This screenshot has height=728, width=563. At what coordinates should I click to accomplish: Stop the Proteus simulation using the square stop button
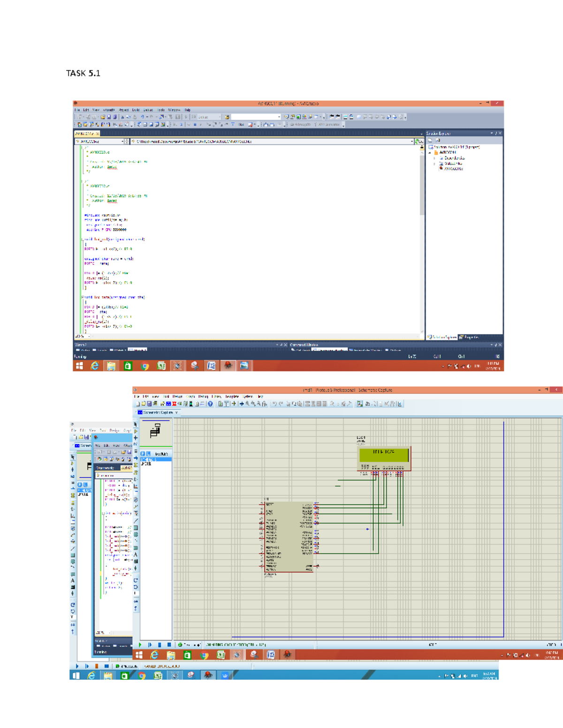point(169,645)
